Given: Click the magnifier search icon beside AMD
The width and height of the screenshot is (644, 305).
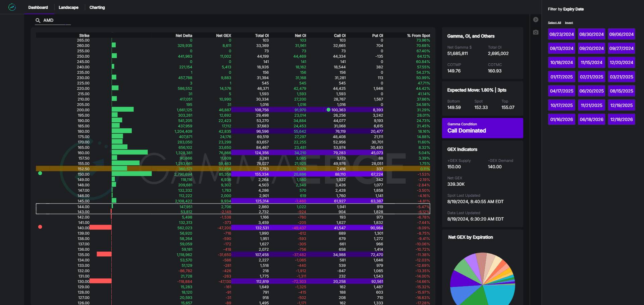Looking at the screenshot, I should pos(38,20).
